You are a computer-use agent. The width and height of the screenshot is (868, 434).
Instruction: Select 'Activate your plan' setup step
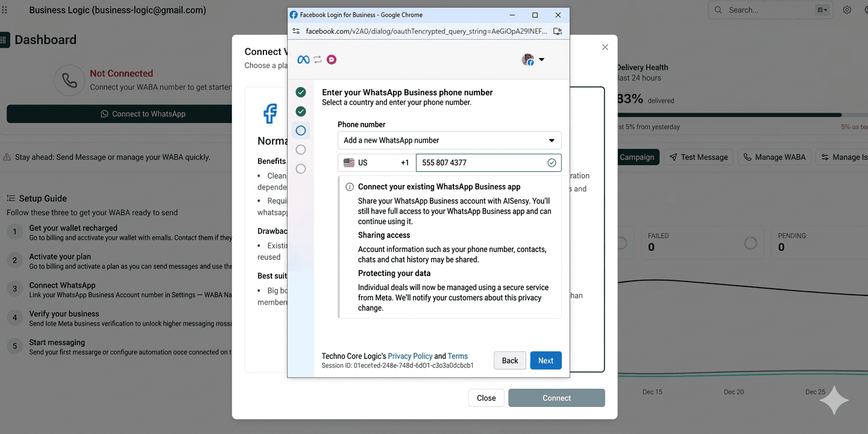pos(119,261)
